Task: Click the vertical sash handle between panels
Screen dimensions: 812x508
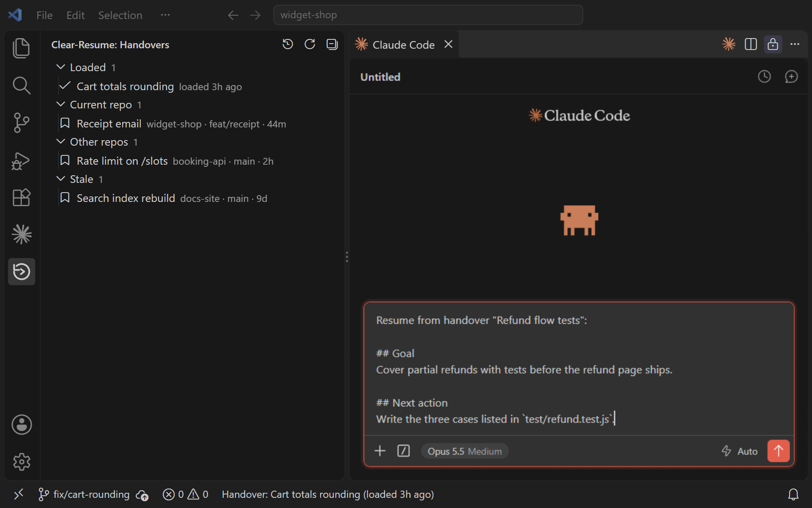Action: click(347, 257)
